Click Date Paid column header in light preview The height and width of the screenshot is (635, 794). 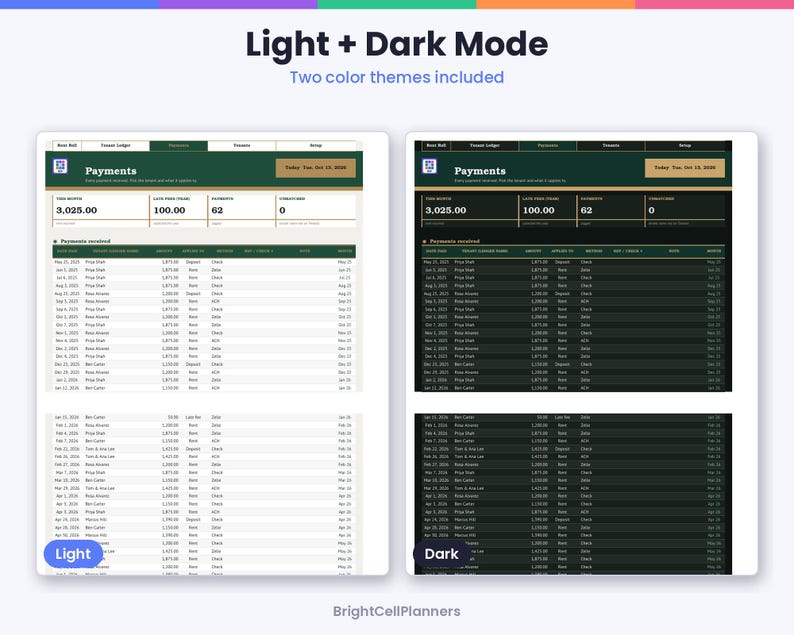[67, 251]
